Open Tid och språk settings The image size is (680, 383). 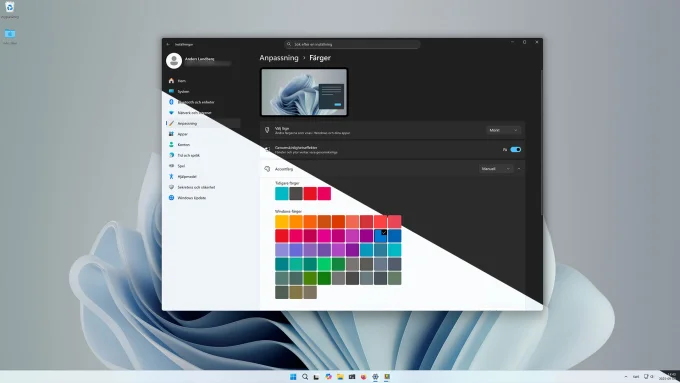point(203,155)
